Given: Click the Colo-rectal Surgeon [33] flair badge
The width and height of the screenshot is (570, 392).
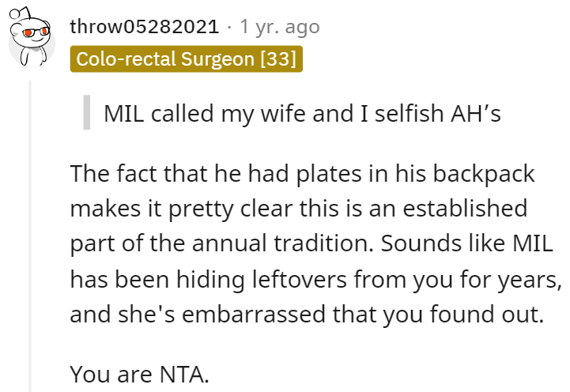Looking at the screenshot, I should point(186,59).
